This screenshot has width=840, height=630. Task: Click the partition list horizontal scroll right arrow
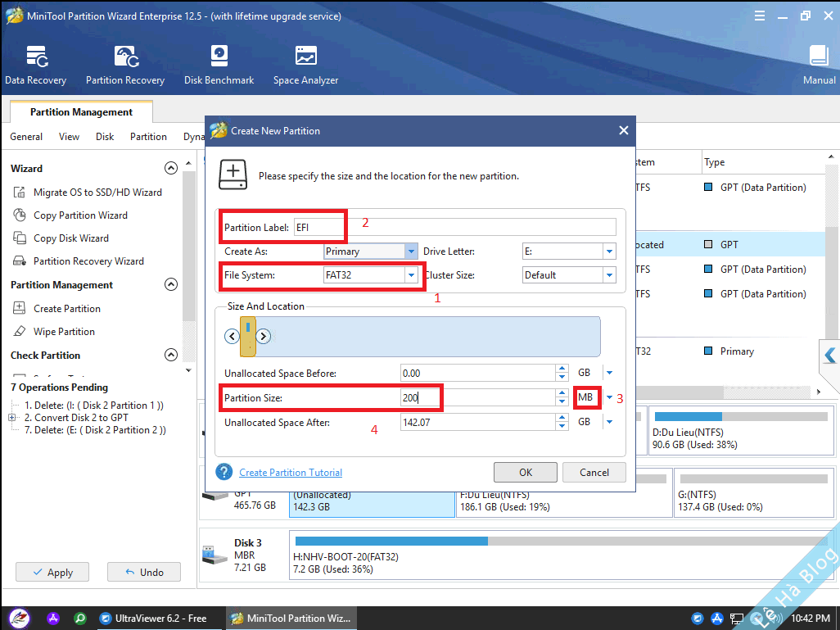click(x=819, y=392)
